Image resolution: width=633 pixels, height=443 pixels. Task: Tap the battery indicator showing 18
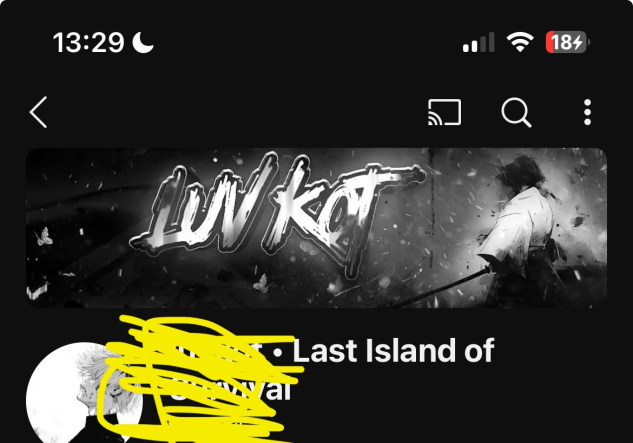(x=568, y=42)
